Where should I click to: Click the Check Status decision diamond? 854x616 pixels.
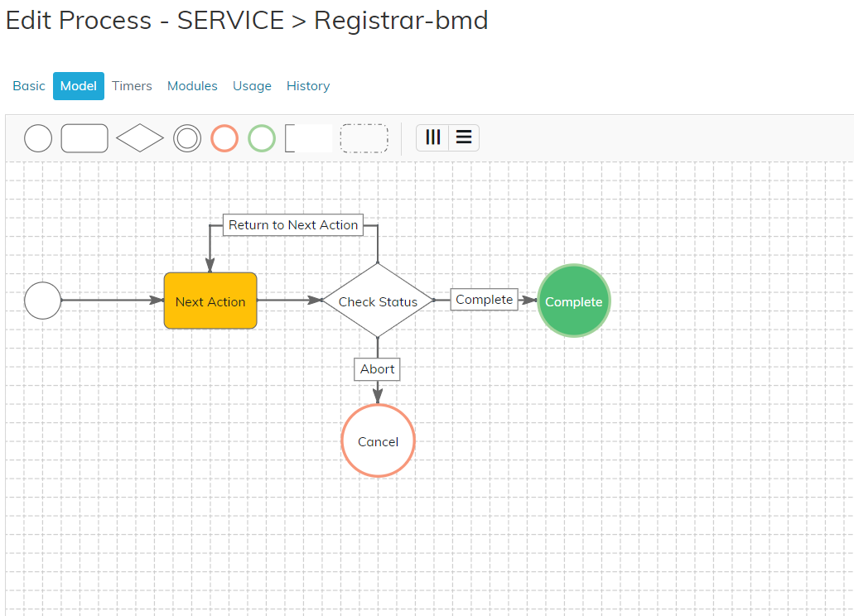[x=378, y=301]
